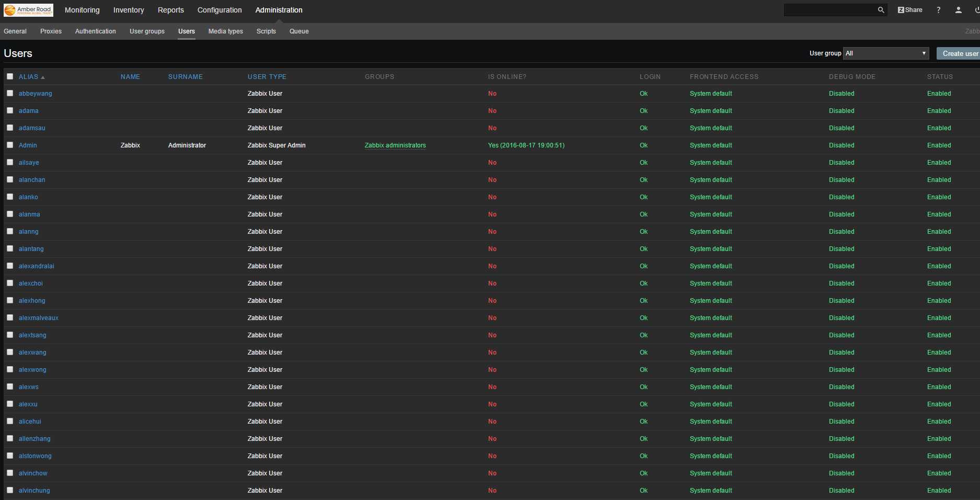The image size is (980, 500).
Task: Switch to the Proxies tab
Action: (51, 31)
